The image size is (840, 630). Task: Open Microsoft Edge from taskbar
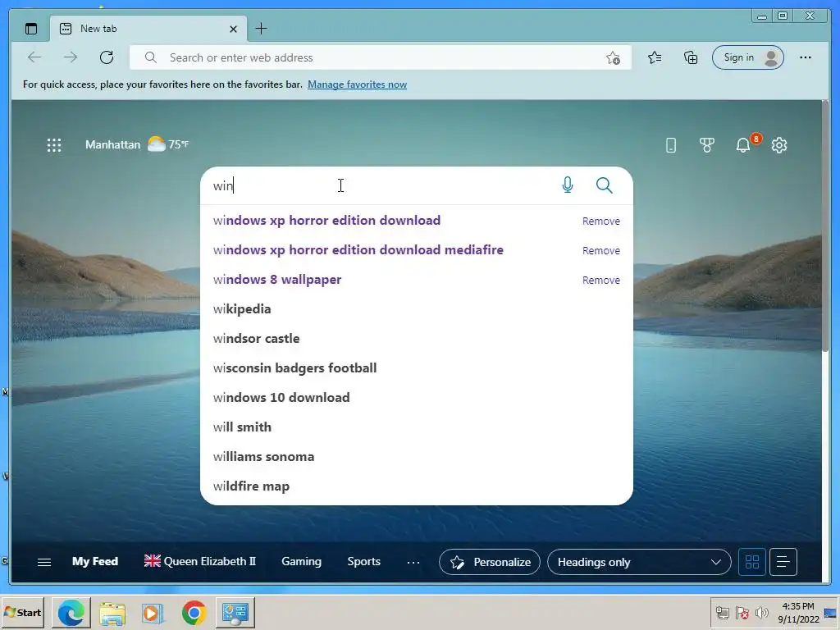pyautogui.click(x=71, y=612)
